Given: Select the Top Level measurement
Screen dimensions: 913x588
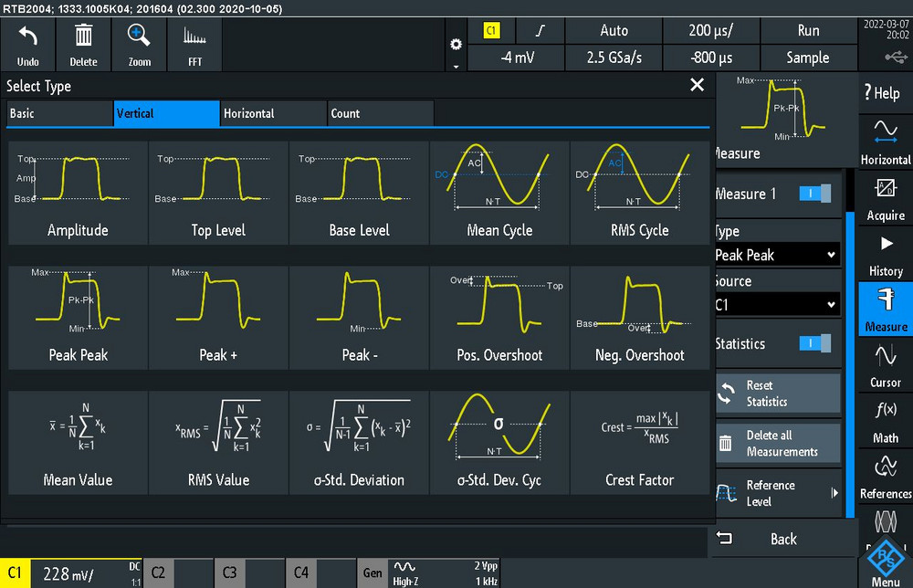Looking at the screenshot, I should [x=218, y=193].
